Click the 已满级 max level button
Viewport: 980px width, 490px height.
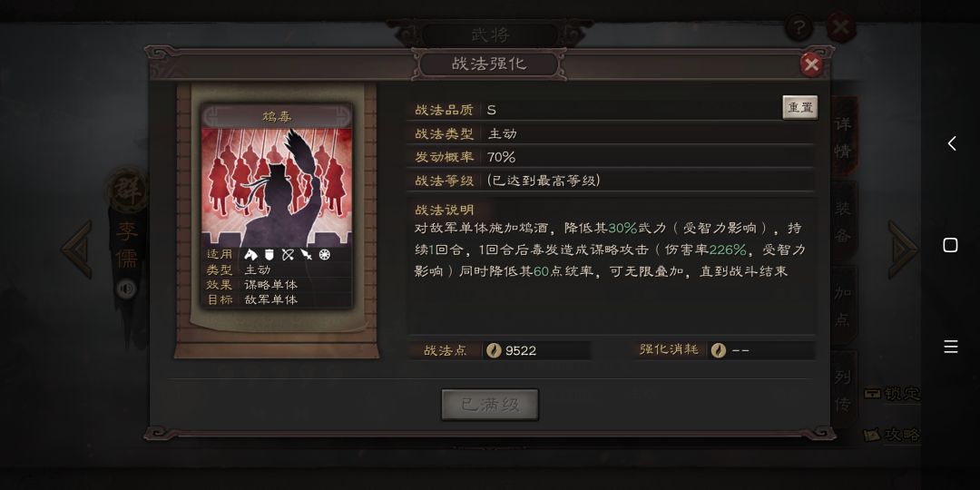490,405
